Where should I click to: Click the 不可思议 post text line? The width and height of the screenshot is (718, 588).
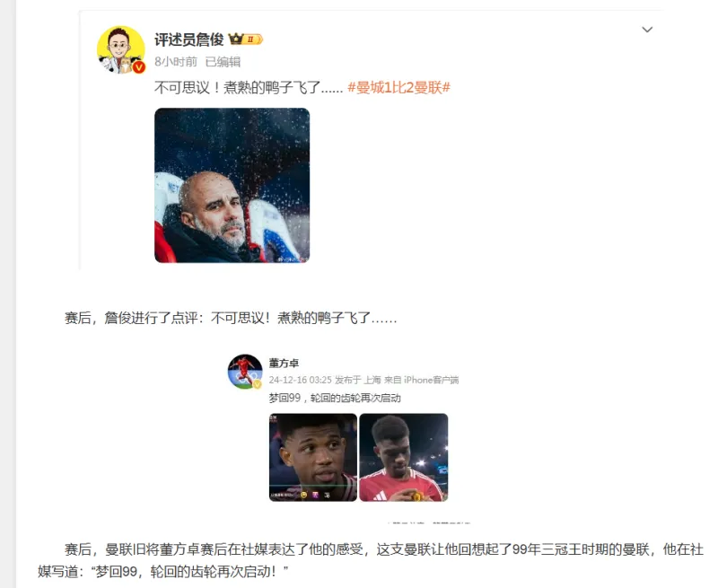click(249, 87)
